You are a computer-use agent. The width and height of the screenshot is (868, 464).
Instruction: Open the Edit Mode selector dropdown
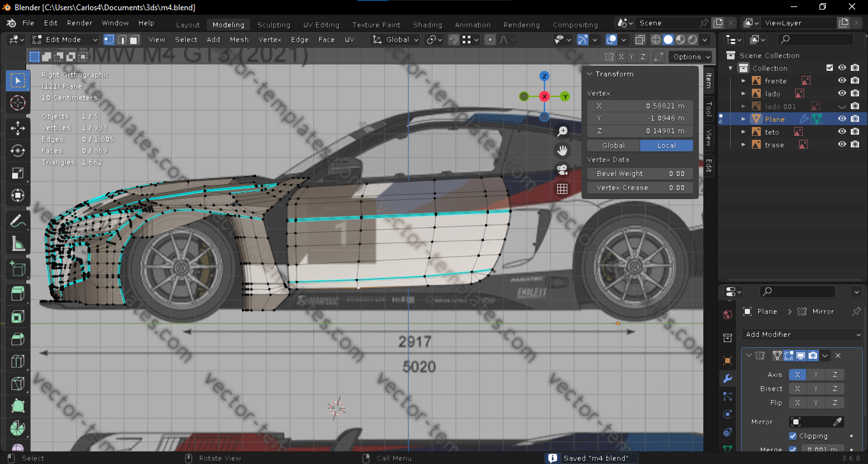(65, 40)
